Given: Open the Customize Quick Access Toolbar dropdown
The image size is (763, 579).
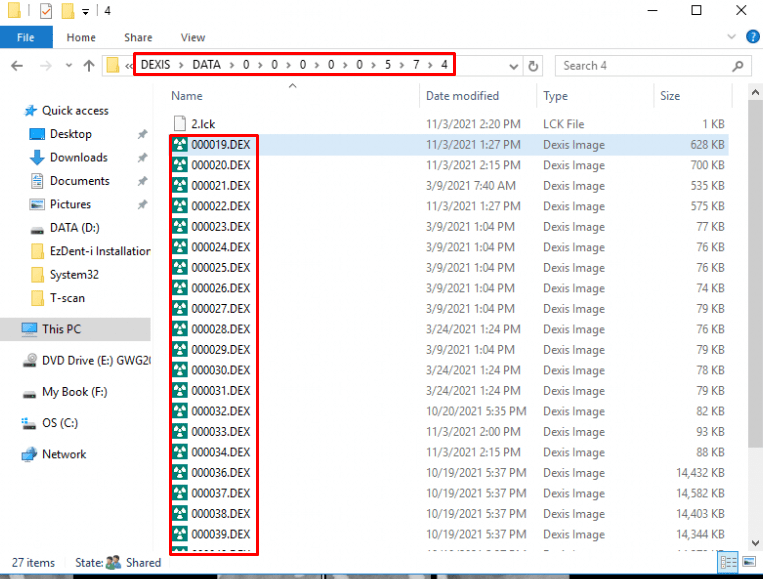Looking at the screenshot, I should (85, 12).
